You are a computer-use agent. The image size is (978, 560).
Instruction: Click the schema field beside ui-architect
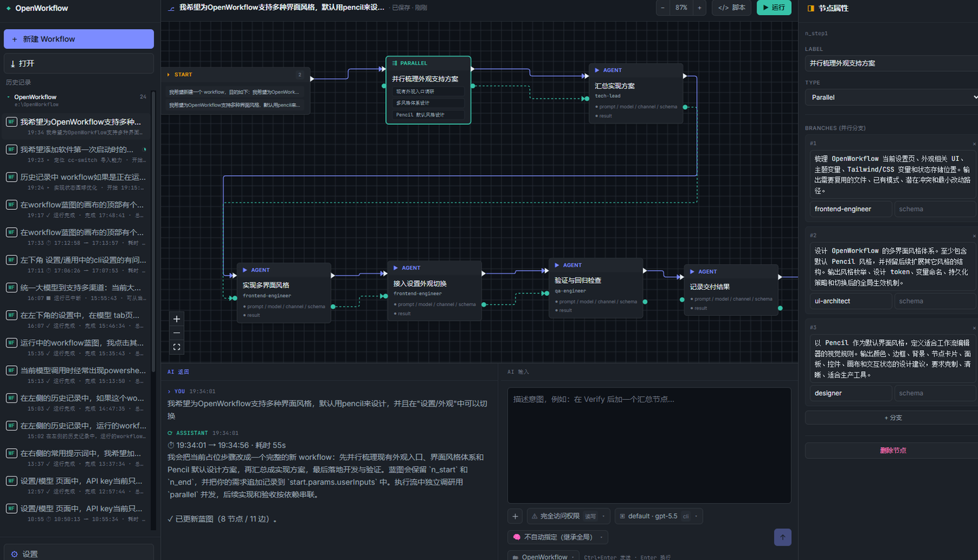(935, 301)
